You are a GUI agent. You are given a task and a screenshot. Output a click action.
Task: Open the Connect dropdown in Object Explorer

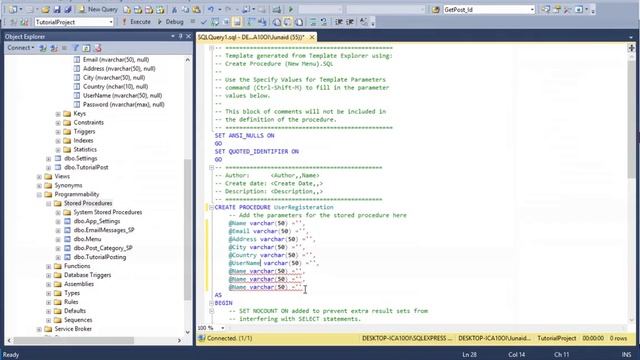[x=20, y=48]
